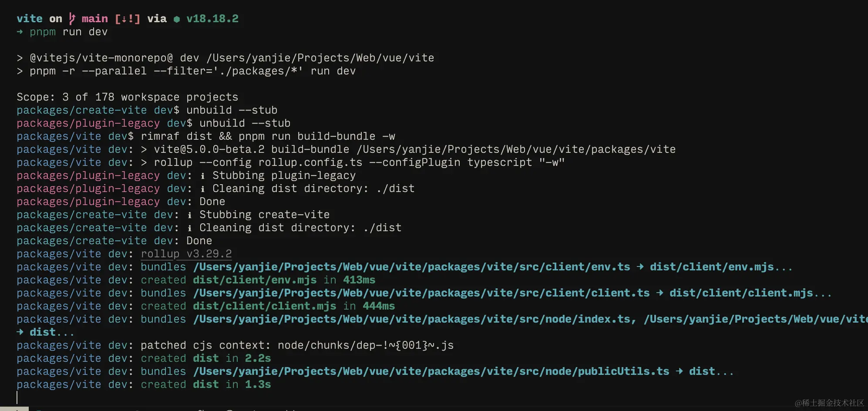Open the underlined rollup v3.29.2 link
Image resolution: width=868 pixels, height=411 pixels.
pyautogui.click(x=186, y=254)
